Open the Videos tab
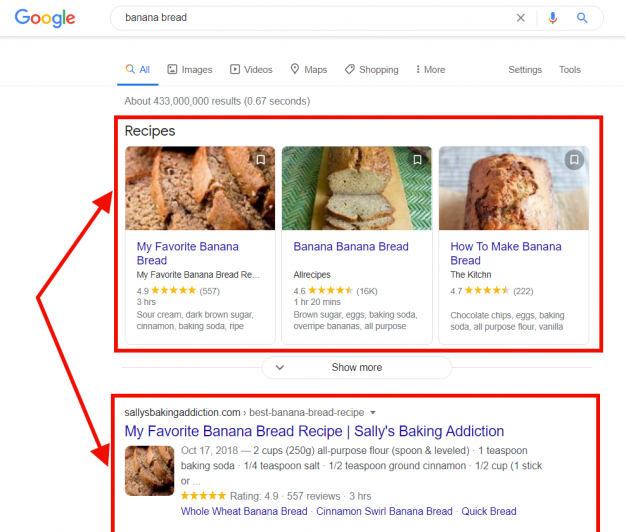This screenshot has width=626, height=532. coord(251,69)
